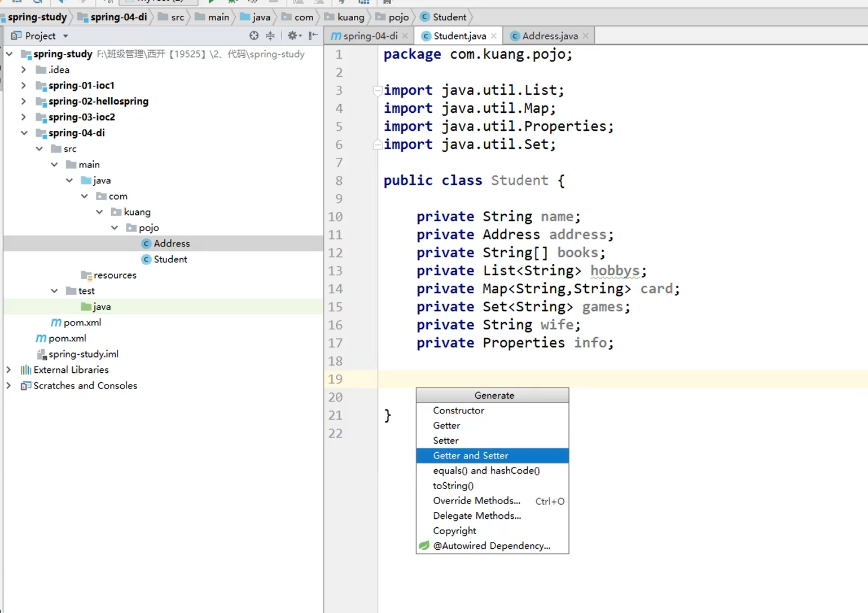Click the info field declaration
868x613 pixels.
click(x=515, y=343)
